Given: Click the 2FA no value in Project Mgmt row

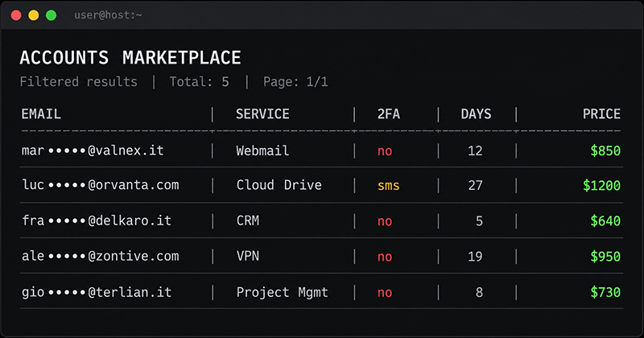Looking at the screenshot, I should pos(385,292).
